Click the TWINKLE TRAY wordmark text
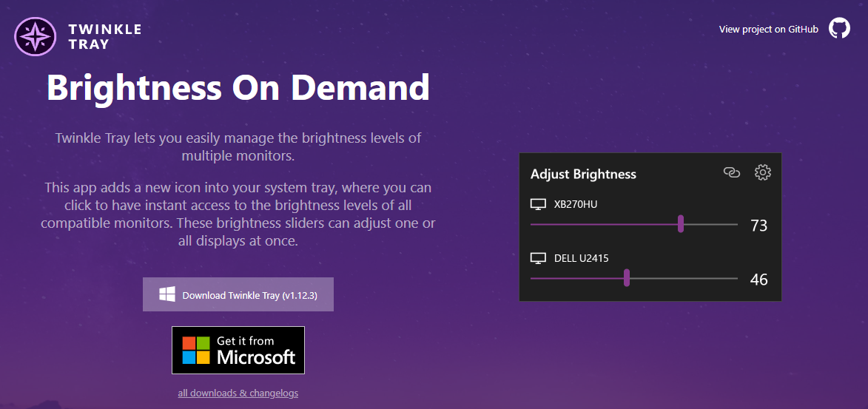868x409 pixels. [x=104, y=36]
